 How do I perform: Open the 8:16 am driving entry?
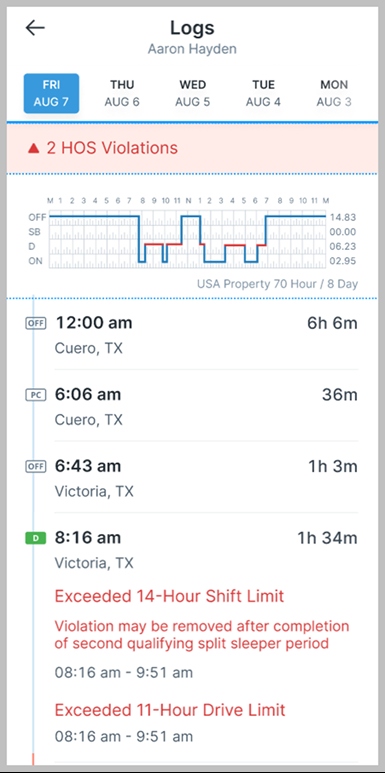206,549
